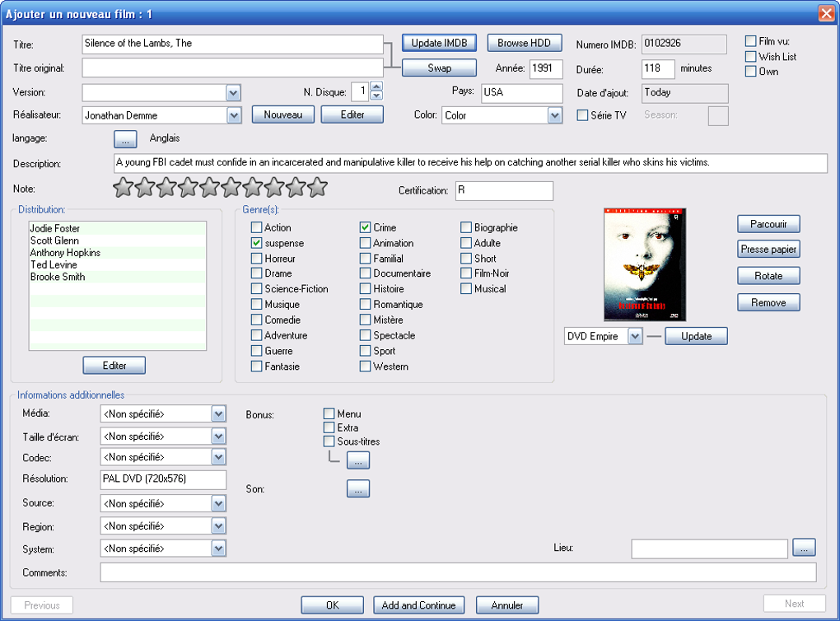Enable the Film vu checkbox

[750, 40]
